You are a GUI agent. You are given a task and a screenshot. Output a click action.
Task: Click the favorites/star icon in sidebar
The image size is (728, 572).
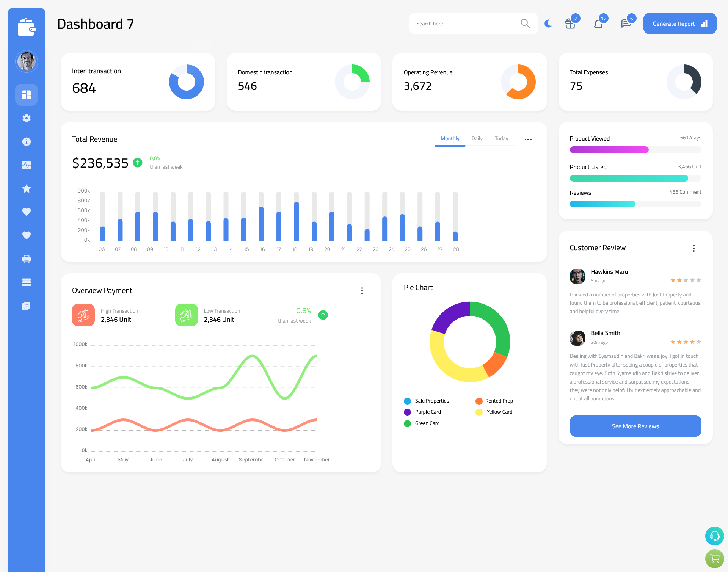27,188
